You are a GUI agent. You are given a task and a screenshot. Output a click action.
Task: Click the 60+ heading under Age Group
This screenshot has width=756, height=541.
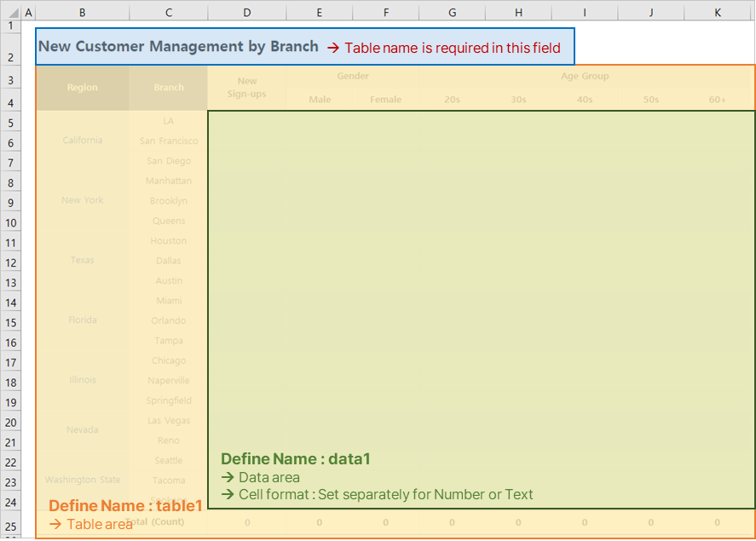(718, 99)
